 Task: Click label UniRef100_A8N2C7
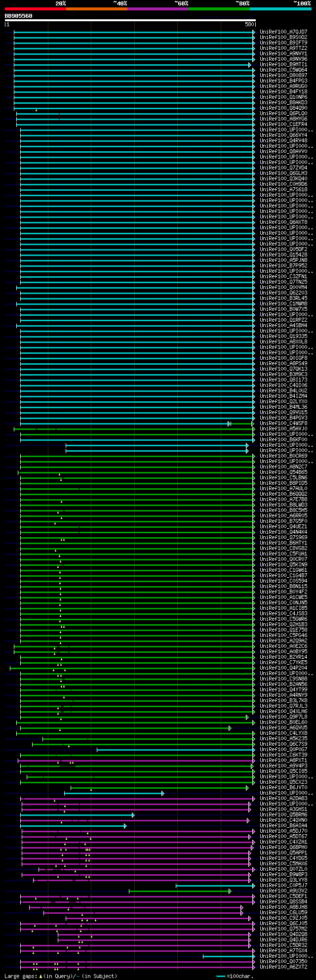[x=283, y=467]
